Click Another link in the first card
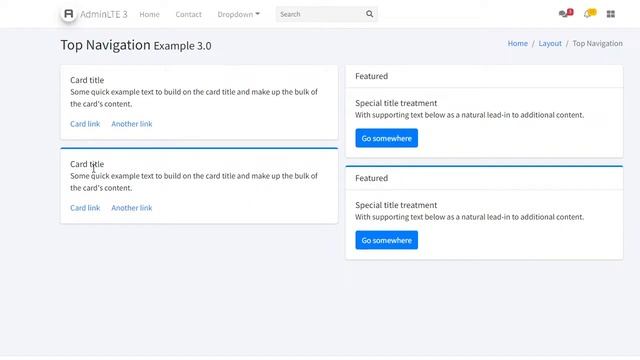 click(x=132, y=124)
